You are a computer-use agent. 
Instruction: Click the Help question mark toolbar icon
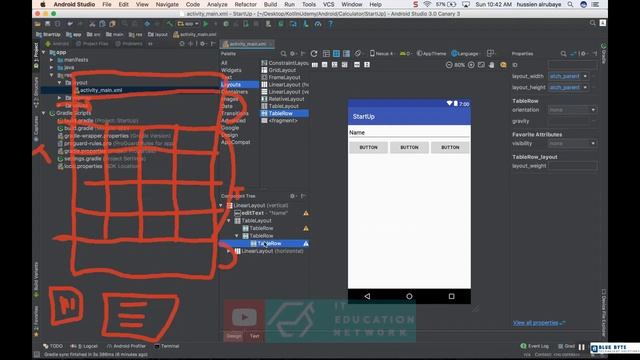click(331, 24)
